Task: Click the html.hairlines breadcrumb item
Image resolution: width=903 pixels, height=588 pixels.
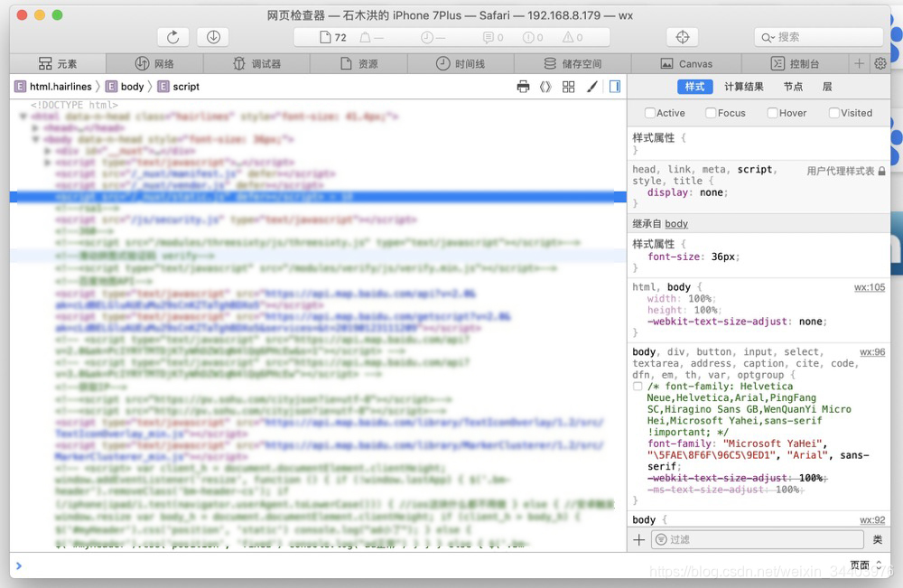Action: click(53, 87)
